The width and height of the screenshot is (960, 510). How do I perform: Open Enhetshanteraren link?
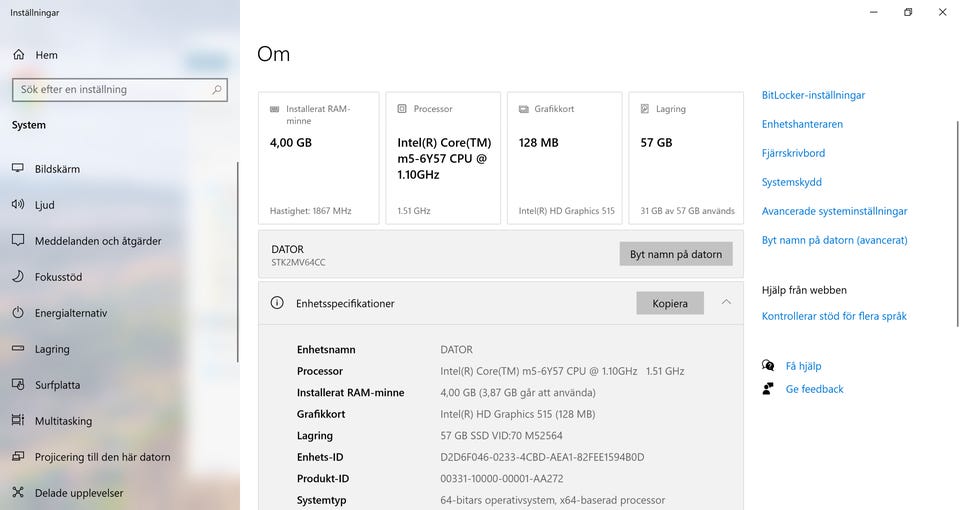click(x=802, y=124)
